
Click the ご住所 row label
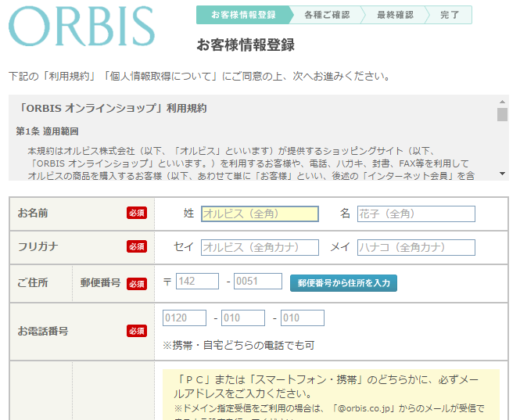coord(33,282)
